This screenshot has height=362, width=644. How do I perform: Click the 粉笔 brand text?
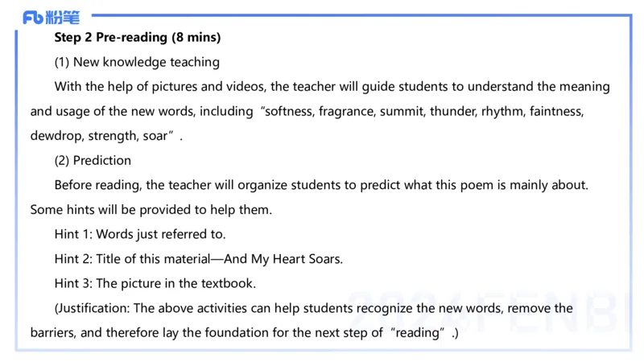[63, 17]
